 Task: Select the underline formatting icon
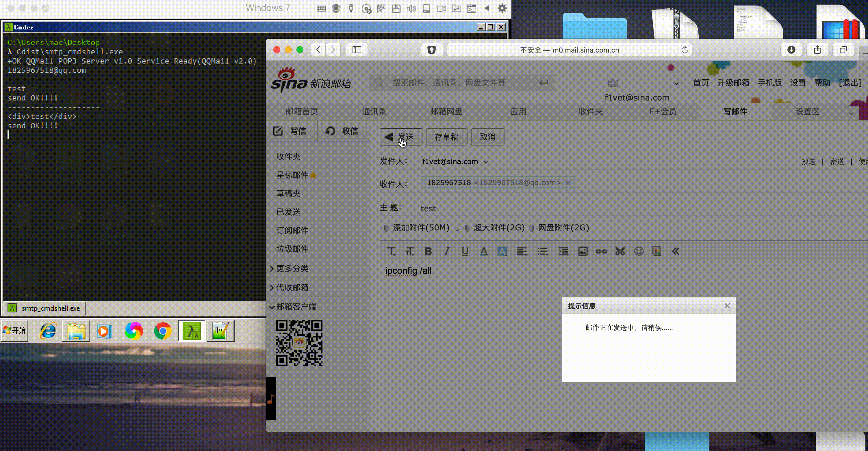[x=465, y=251]
